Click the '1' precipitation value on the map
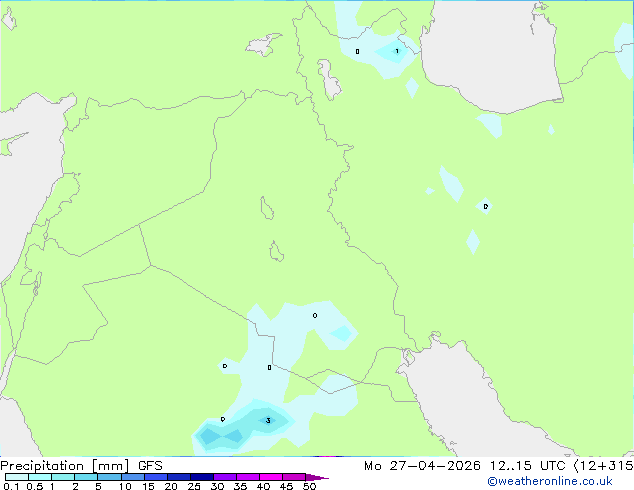This screenshot has width=634, height=490. [397, 51]
